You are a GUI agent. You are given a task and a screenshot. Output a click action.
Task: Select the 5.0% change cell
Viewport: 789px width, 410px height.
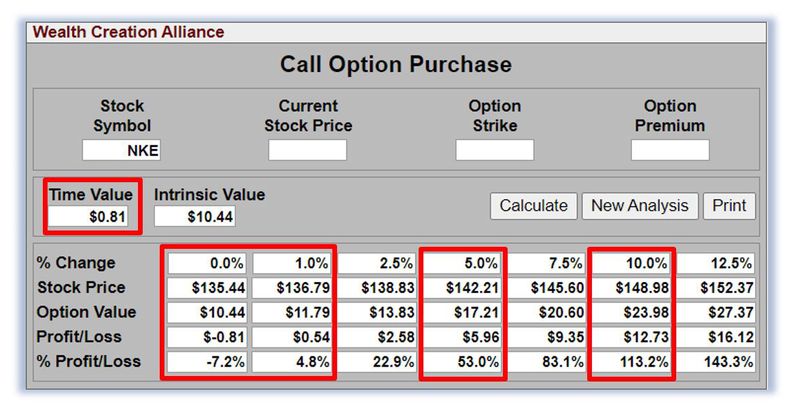tap(462, 263)
